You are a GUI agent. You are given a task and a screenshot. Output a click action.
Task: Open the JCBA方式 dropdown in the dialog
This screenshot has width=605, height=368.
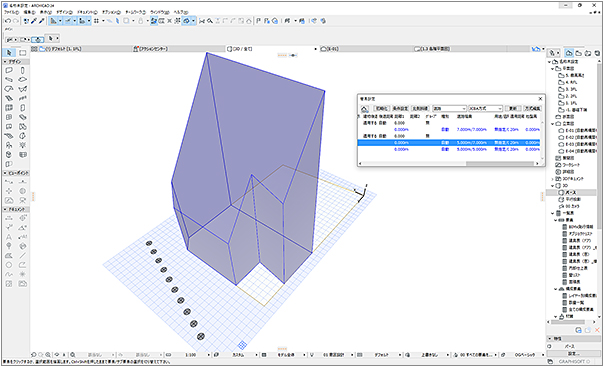point(485,109)
